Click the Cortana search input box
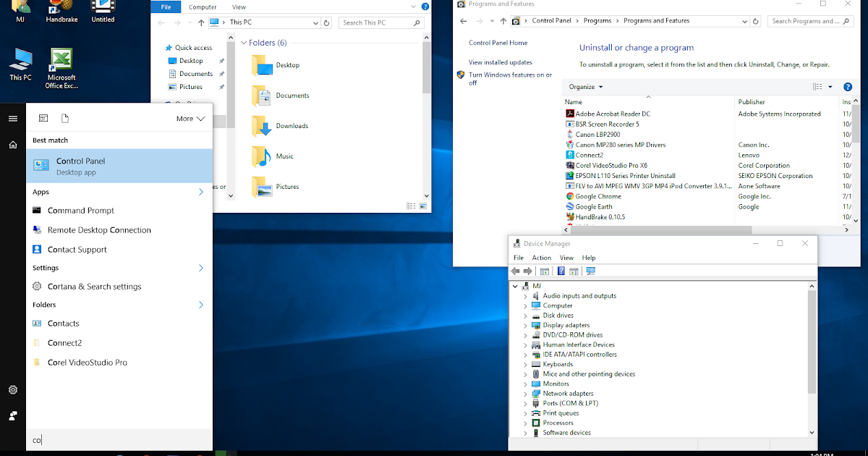 point(119,440)
